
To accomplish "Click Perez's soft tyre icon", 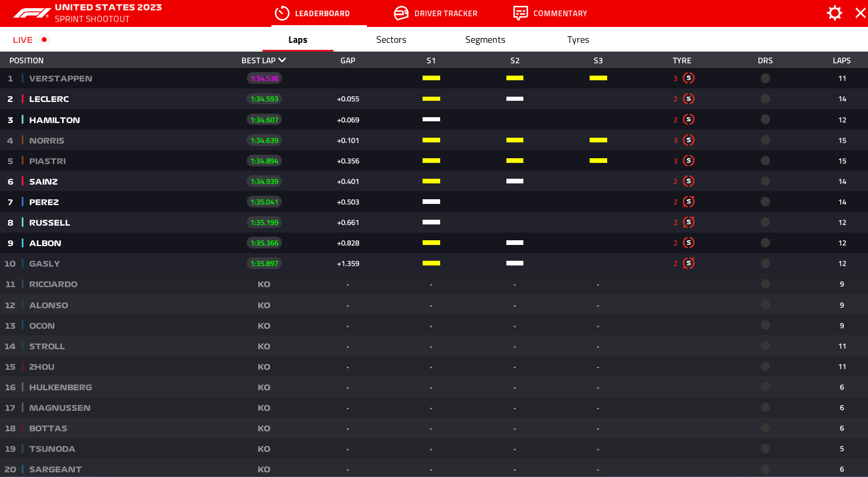I will tap(689, 202).
